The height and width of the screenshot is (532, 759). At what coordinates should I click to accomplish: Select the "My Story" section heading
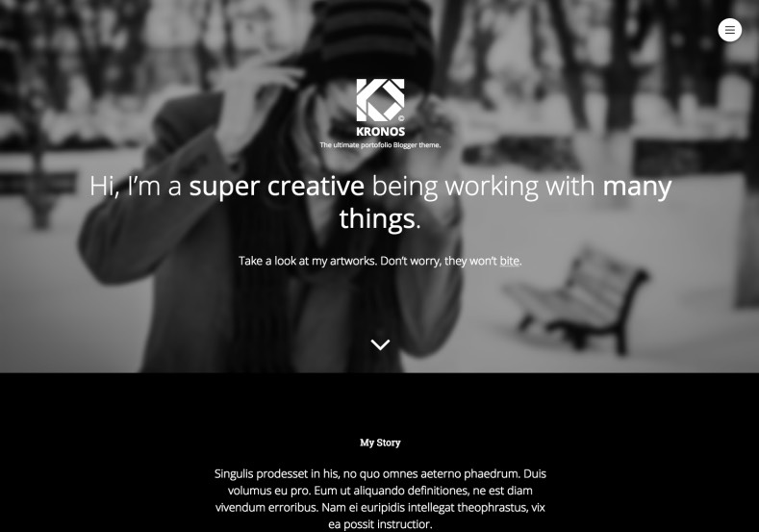pos(380,443)
